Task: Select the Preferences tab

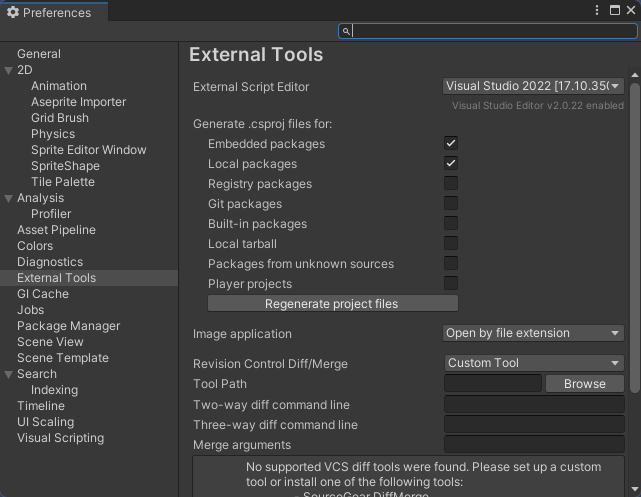Action: 54,12
